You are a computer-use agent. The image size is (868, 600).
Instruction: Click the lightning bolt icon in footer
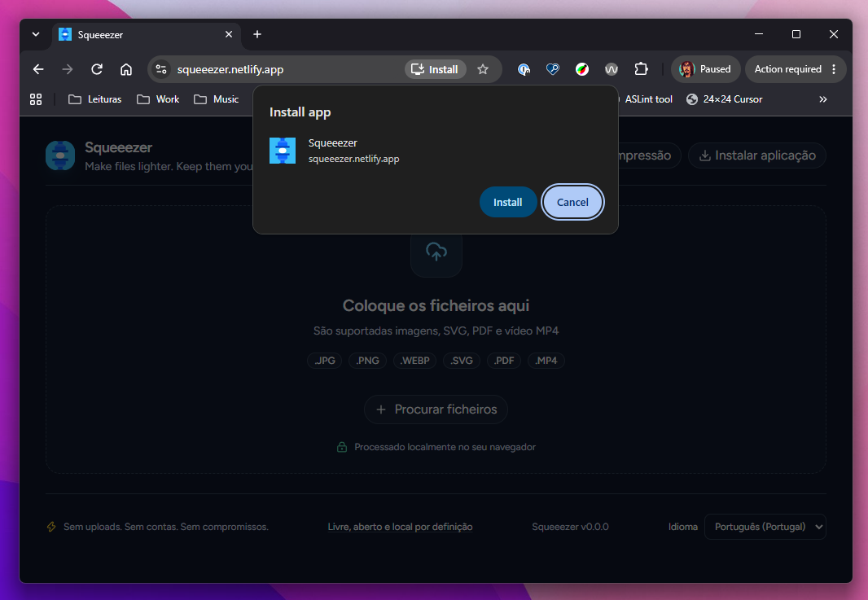coord(51,527)
